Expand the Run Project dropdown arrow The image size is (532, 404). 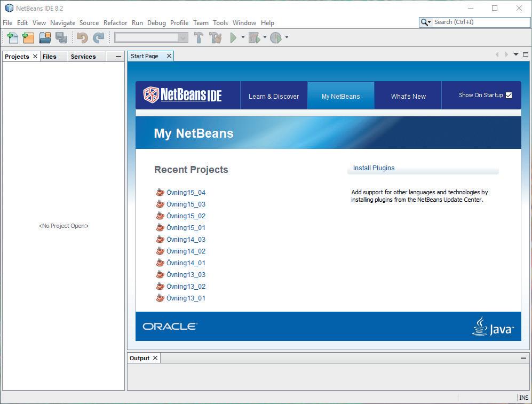pyautogui.click(x=243, y=37)
